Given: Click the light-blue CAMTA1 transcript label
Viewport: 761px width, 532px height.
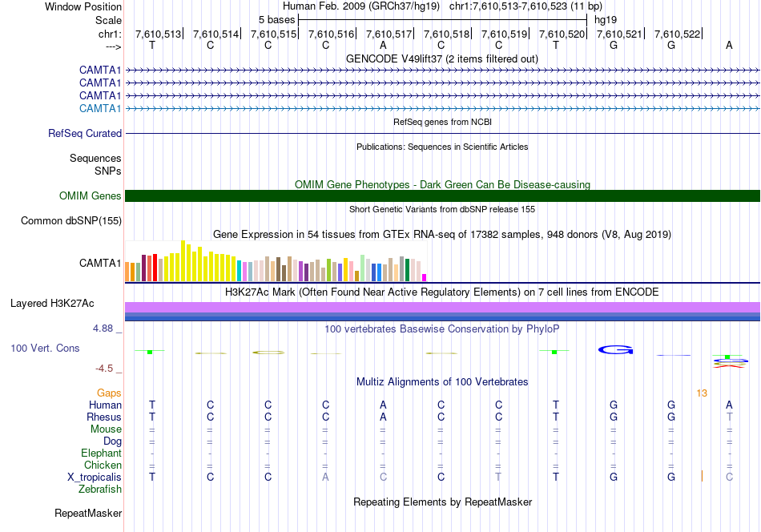Looking at the screenshot, I should (100, 108).
